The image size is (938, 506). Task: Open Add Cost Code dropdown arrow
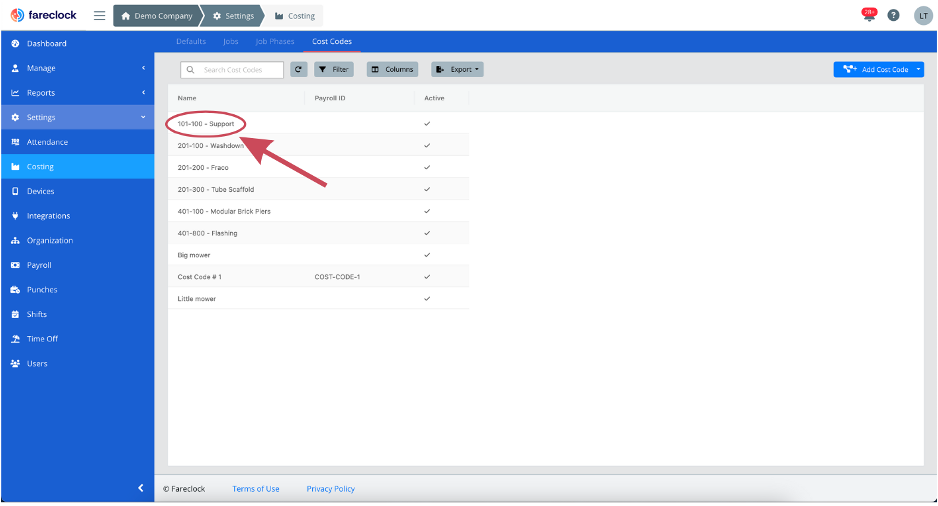pos(918,69)
